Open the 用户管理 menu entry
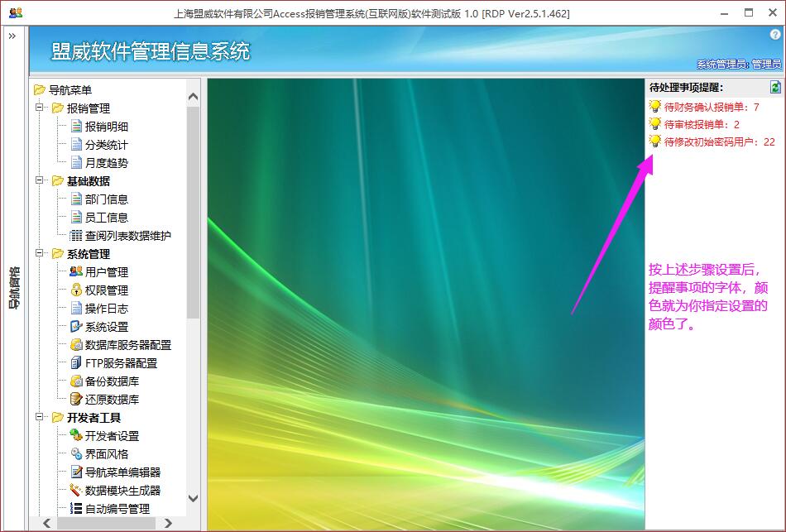This screenshot has width=786, height=532. point(107,272)
